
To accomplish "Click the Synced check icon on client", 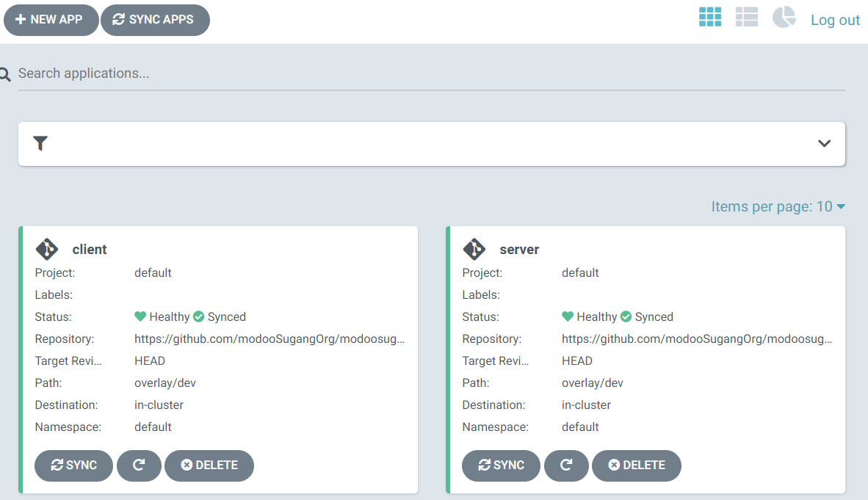I will 199,316.
